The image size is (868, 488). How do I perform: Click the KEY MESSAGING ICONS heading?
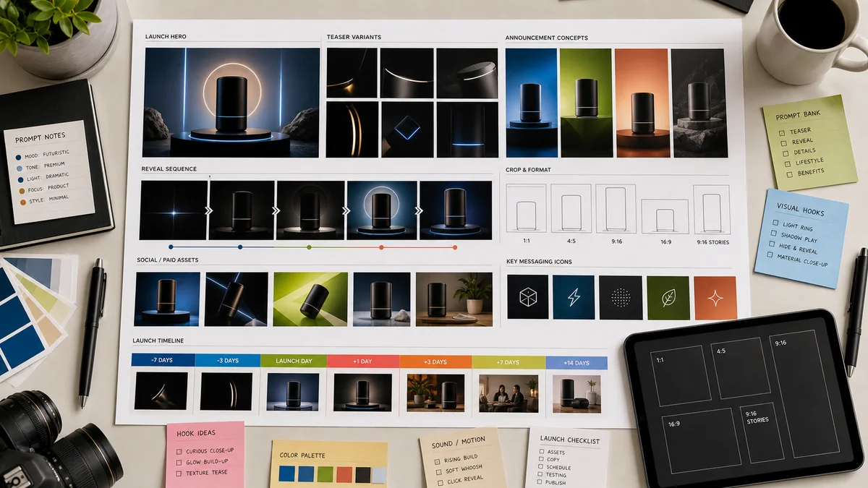[x=540, y=262]
